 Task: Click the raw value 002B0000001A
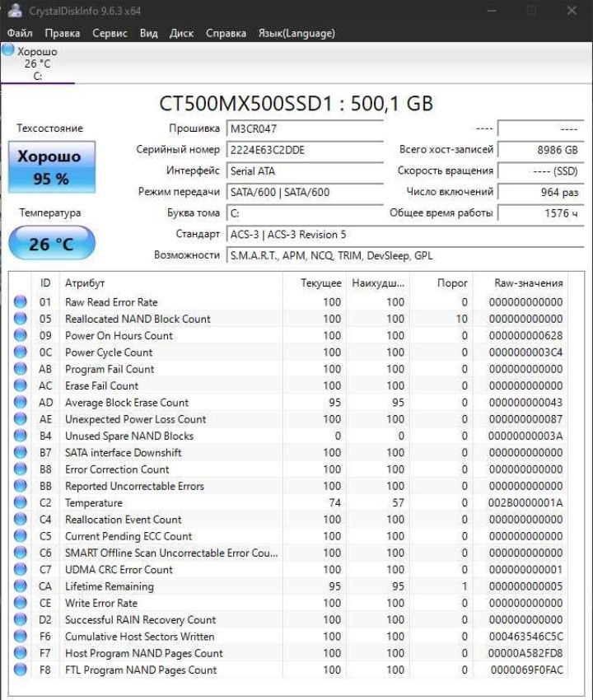pyautogui.click(x=525, y=502)
